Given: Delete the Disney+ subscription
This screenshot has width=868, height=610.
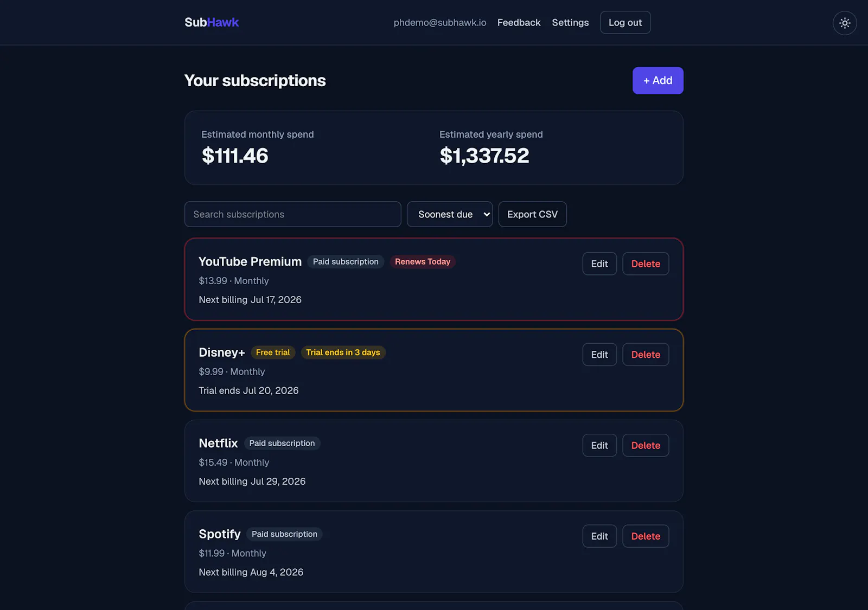Looking at the screenshot, I should click(x=646, y=355).
